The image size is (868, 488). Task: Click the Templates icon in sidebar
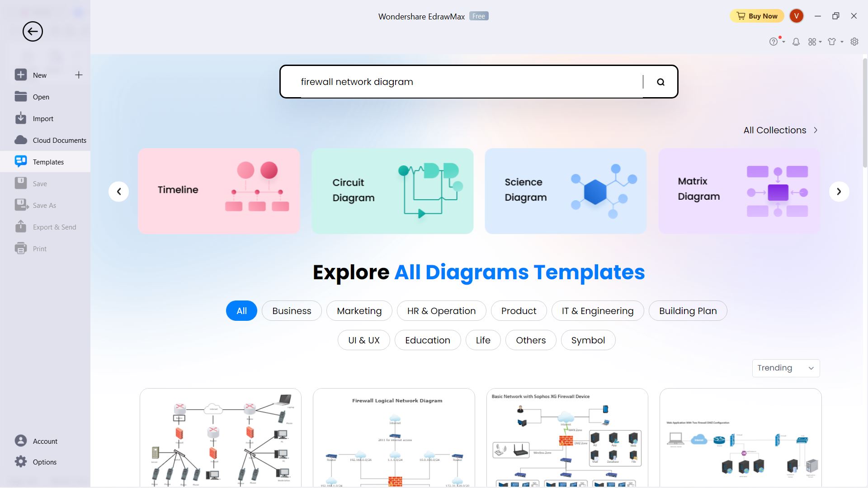click(20, 161)
